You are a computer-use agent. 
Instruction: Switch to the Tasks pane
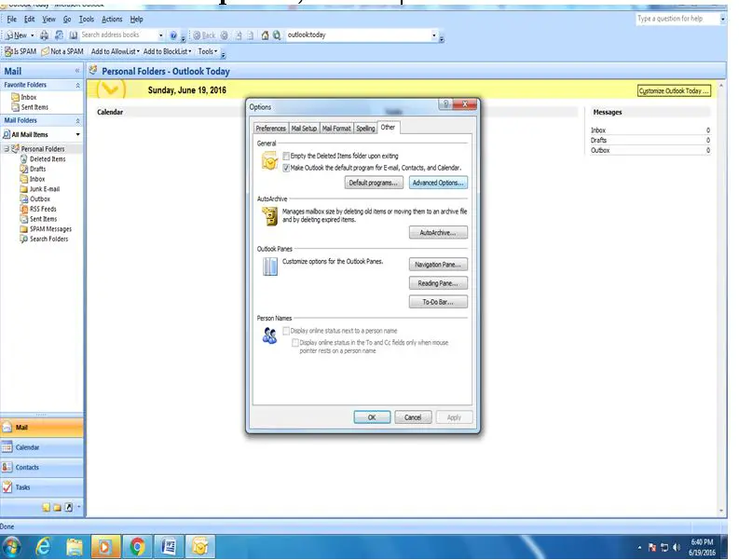(x=42, y=487)
